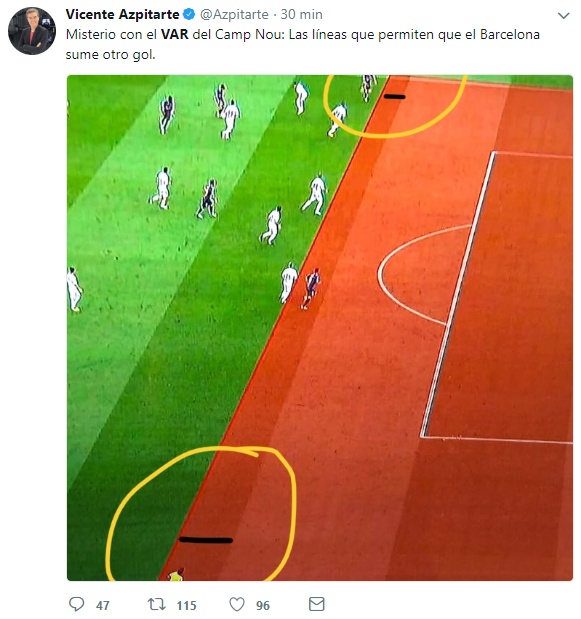Like the tweet with the heart icon
581x619 pixels.
click(237, 604)
